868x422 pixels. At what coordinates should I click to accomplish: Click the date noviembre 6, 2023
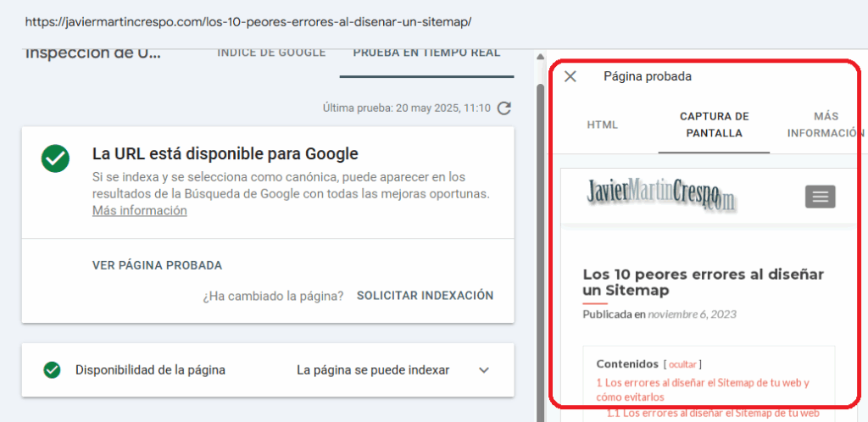pyautogui.click(x=692, y=314)
